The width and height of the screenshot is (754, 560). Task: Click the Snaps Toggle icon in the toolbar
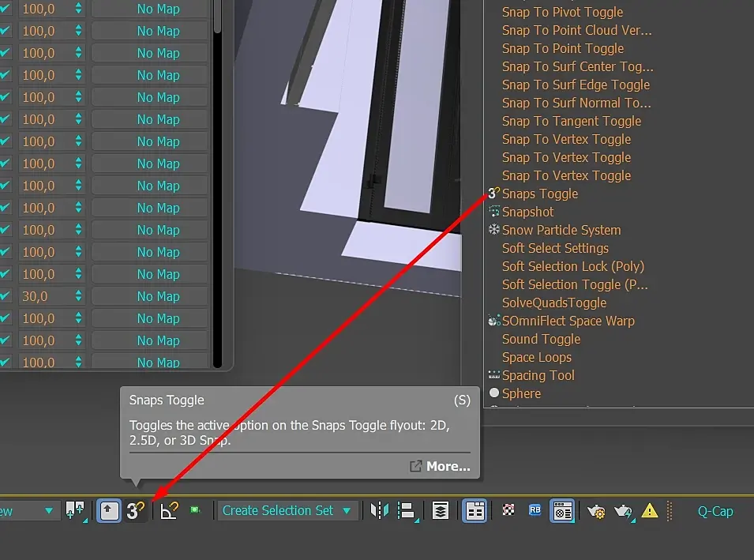point(135,510)
